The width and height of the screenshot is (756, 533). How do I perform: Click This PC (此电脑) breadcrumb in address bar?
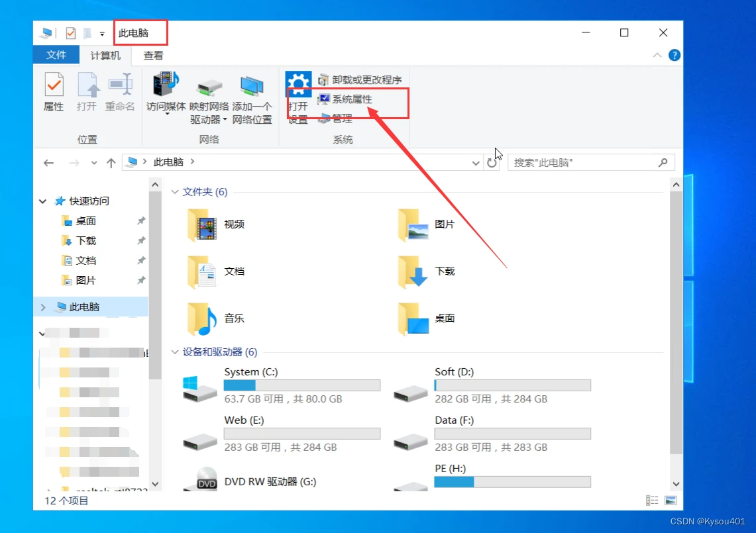(x=168, y=162)
